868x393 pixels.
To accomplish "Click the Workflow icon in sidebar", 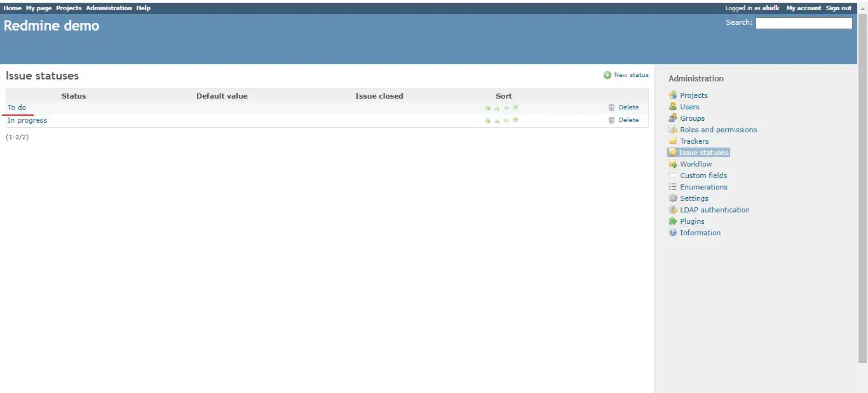I will 673,164.
